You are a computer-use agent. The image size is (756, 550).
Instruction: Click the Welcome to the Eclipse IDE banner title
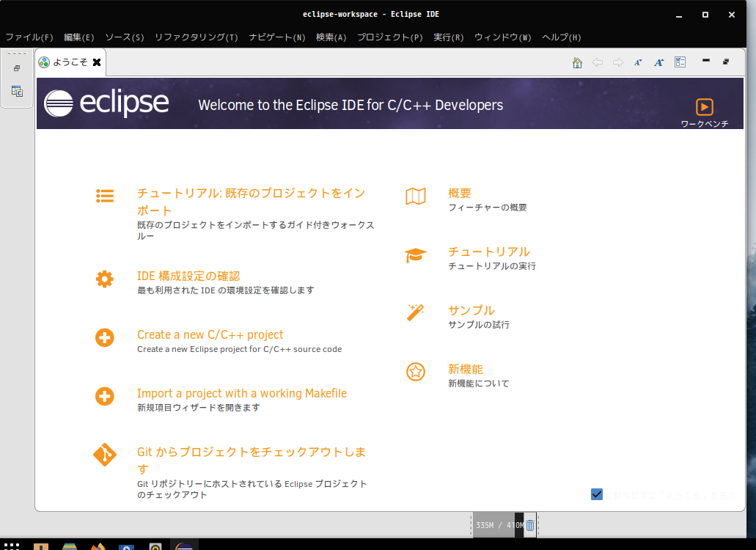[351, 105]
